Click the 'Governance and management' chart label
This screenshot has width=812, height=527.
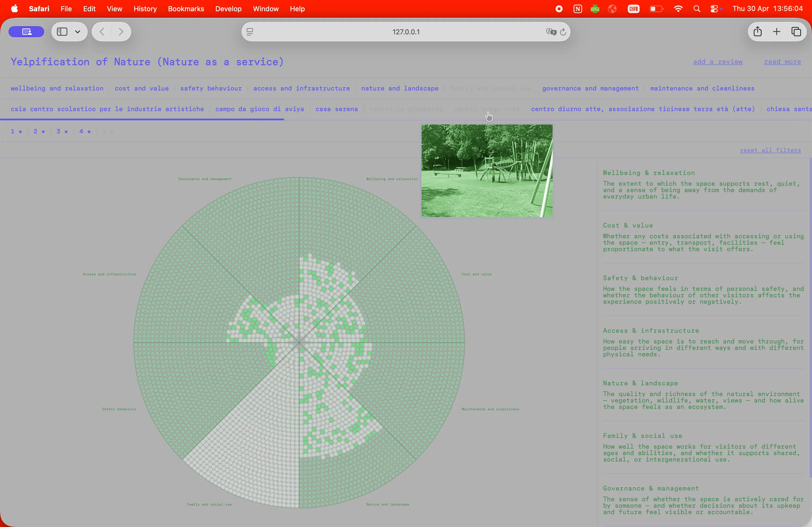point(205,179)
